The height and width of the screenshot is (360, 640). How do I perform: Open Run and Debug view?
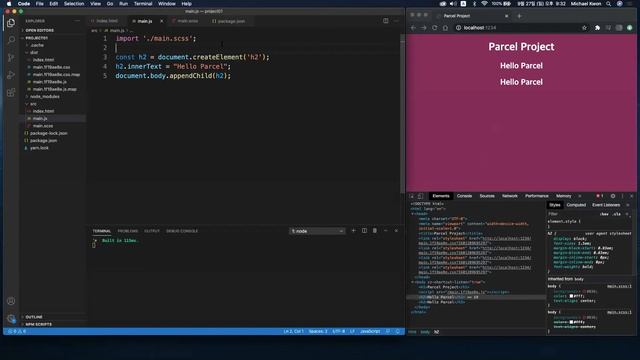coord(11,75)
